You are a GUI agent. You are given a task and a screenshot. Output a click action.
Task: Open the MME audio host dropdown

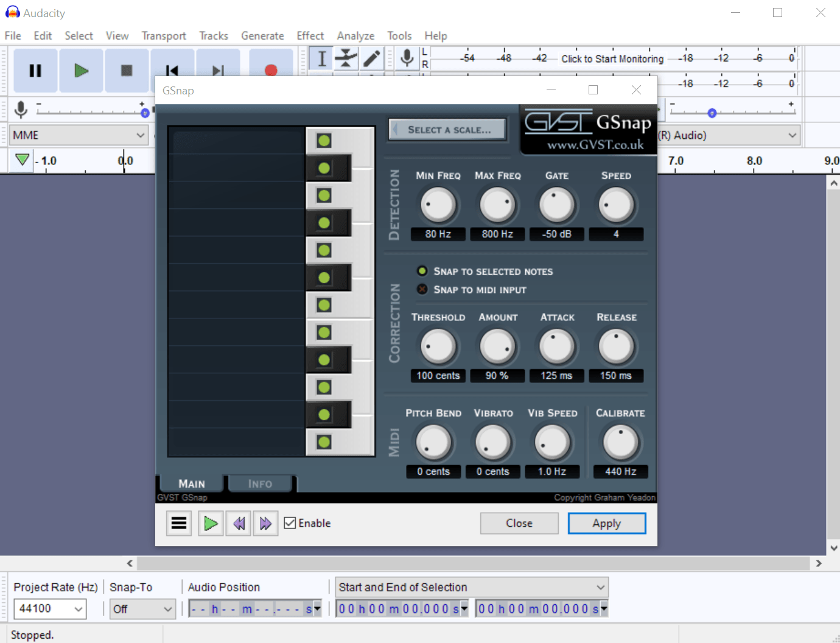pos(79,135)
